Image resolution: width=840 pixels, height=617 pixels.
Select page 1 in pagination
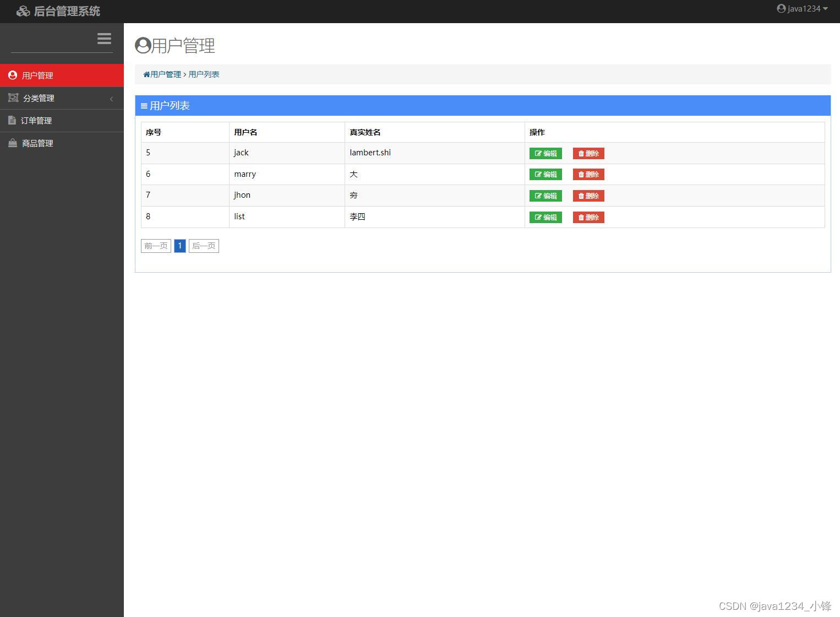pyautogui.click(x=179, y=246)
